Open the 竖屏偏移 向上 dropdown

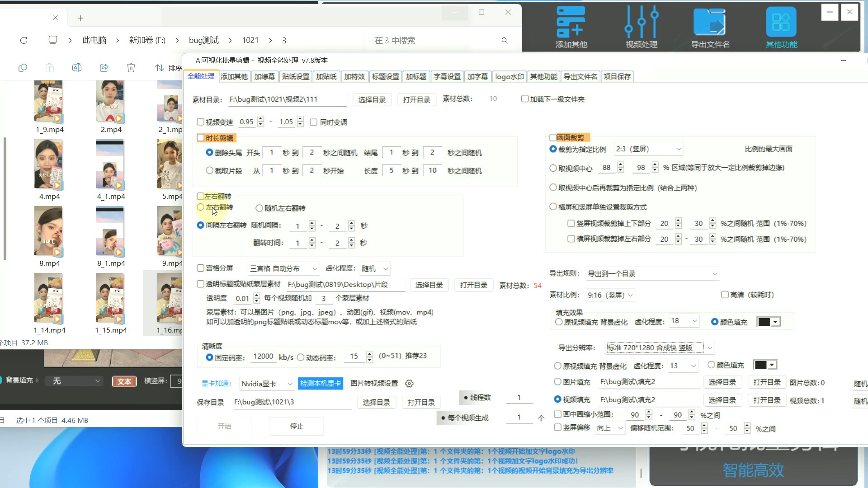(610, 428)
